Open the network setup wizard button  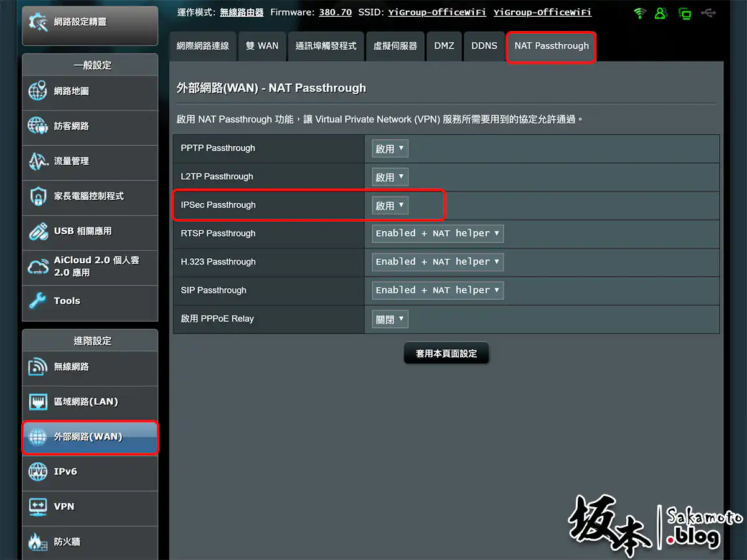click(x=90, y=22)
